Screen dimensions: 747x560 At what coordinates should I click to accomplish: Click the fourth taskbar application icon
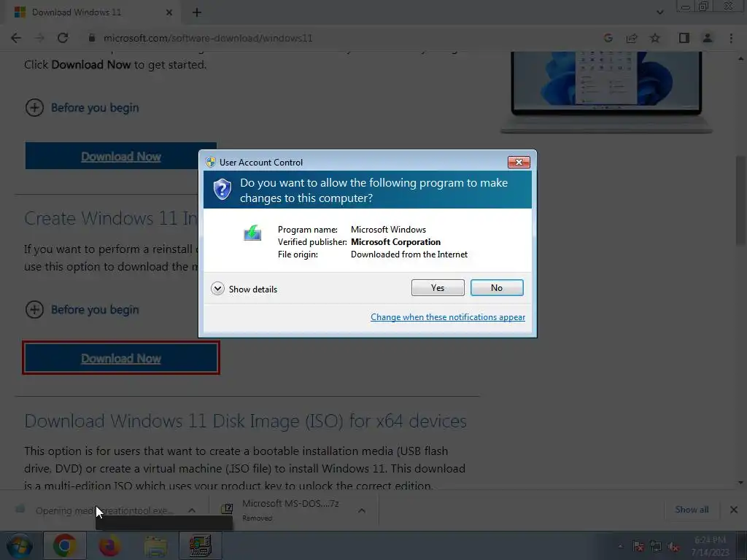tap(201, 545)
